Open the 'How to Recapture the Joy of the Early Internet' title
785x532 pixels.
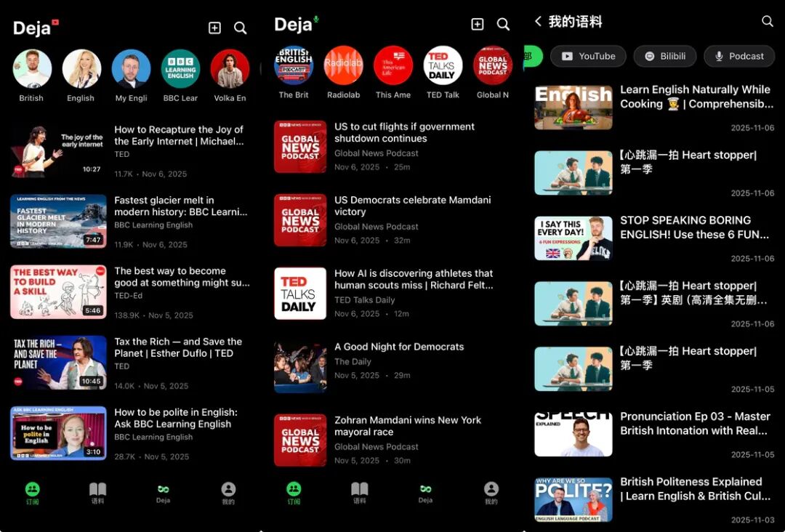[x=179, y=135]
